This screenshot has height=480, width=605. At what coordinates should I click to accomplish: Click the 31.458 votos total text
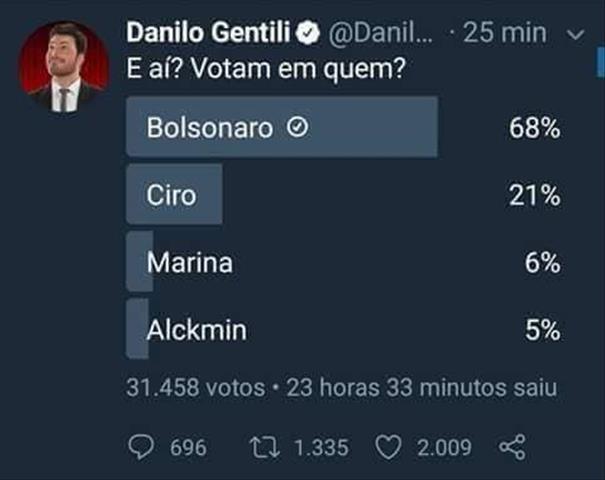[x=194, y=386]
